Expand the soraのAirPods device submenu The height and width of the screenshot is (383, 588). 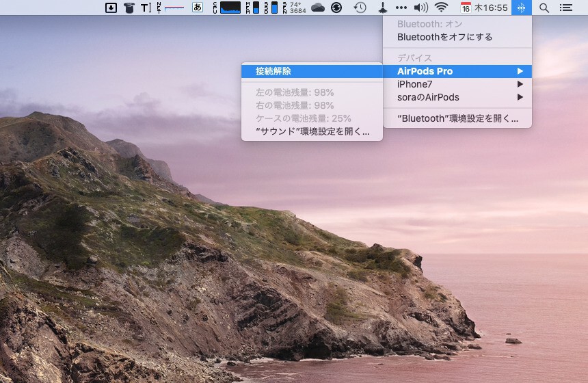[457, 97]
